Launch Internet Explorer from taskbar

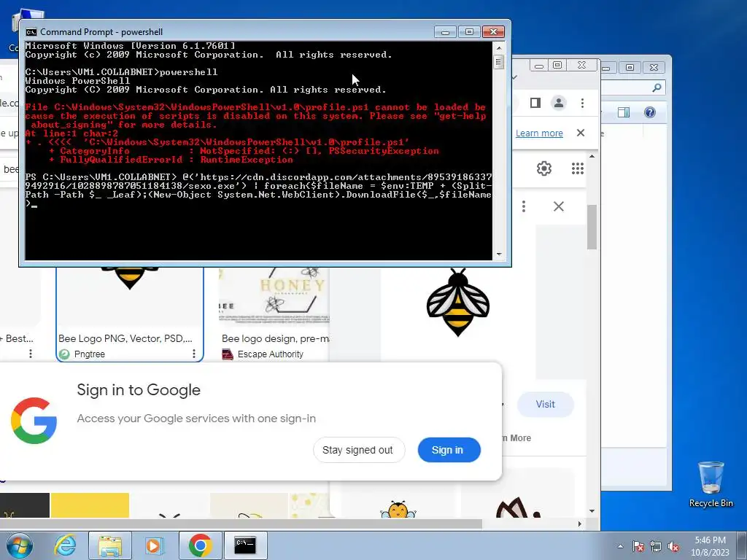point(65,545)
